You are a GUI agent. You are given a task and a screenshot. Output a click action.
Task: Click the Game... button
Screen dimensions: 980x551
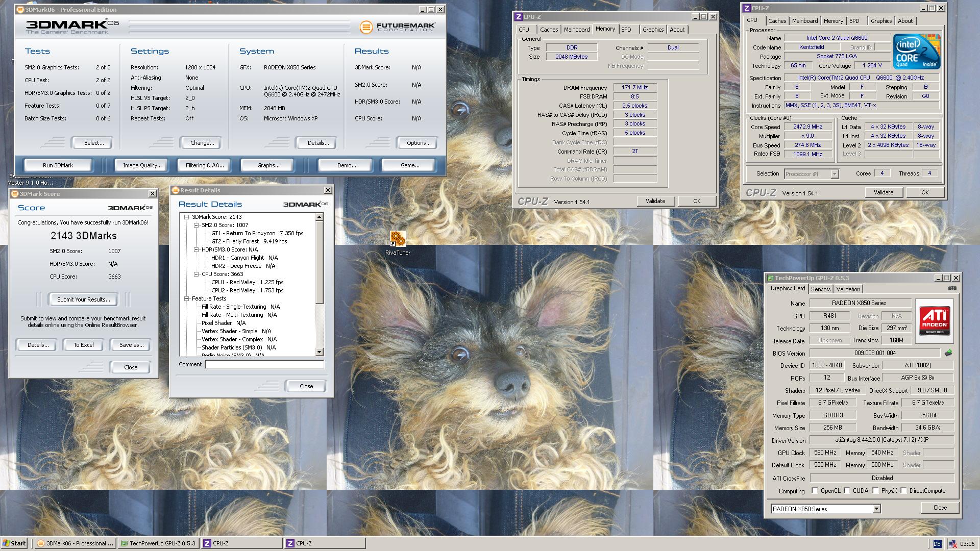410,165
